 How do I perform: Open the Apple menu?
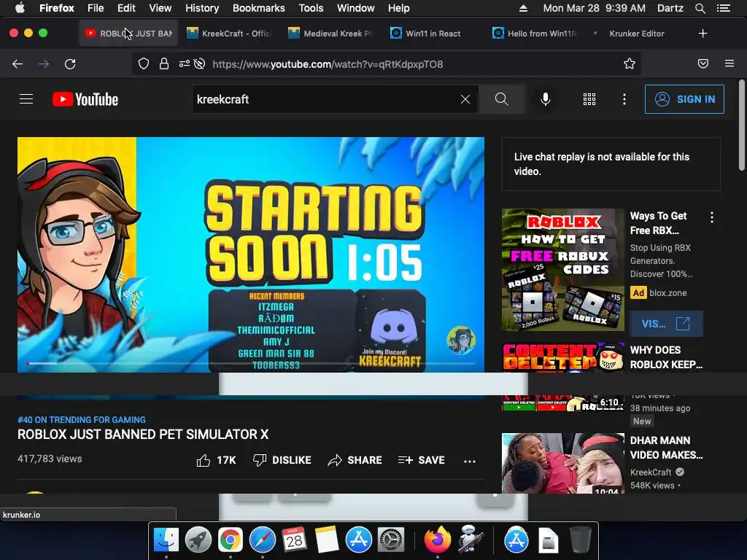click(20, 8)
